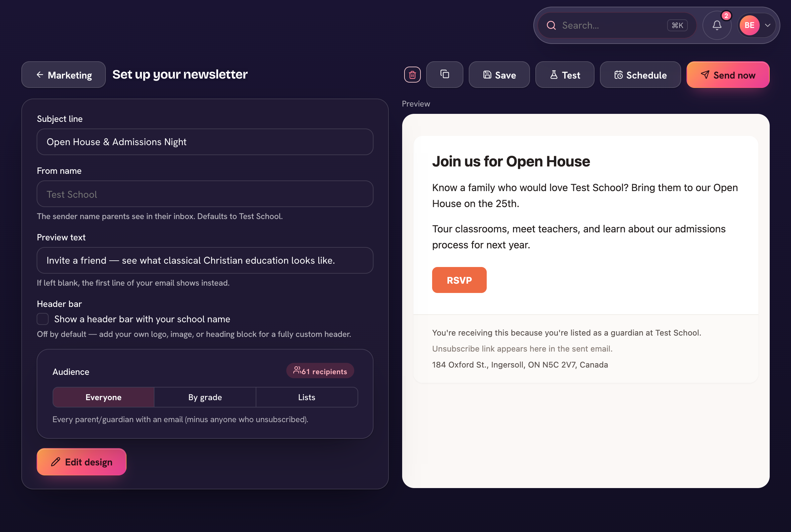Click 'The sender name parents see' helper text

point(159,216)
